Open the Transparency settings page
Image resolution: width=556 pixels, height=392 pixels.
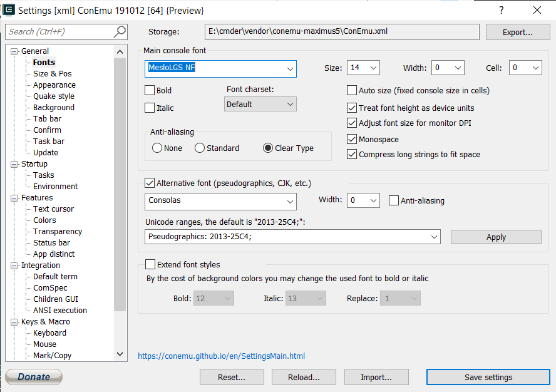pyautogui.click(x=56, y=231)
